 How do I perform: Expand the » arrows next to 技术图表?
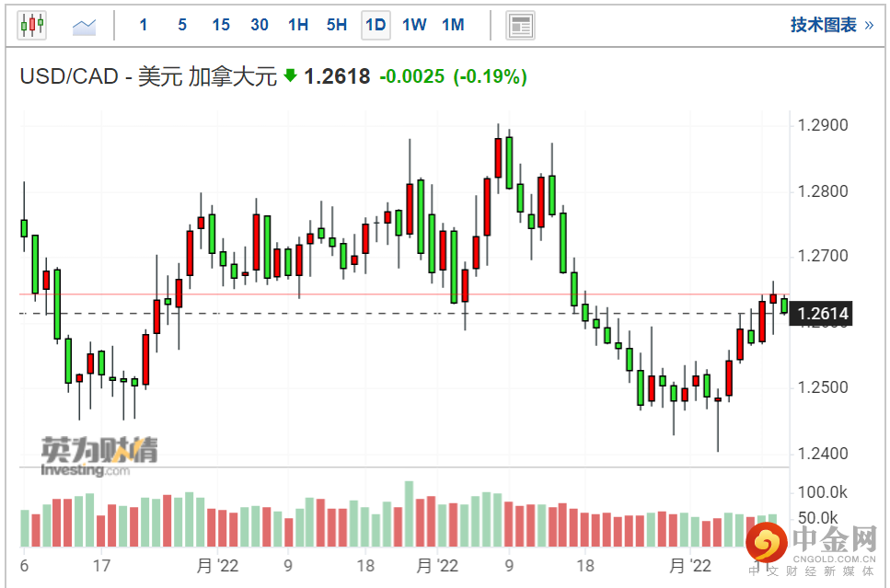tap(869, 26)
